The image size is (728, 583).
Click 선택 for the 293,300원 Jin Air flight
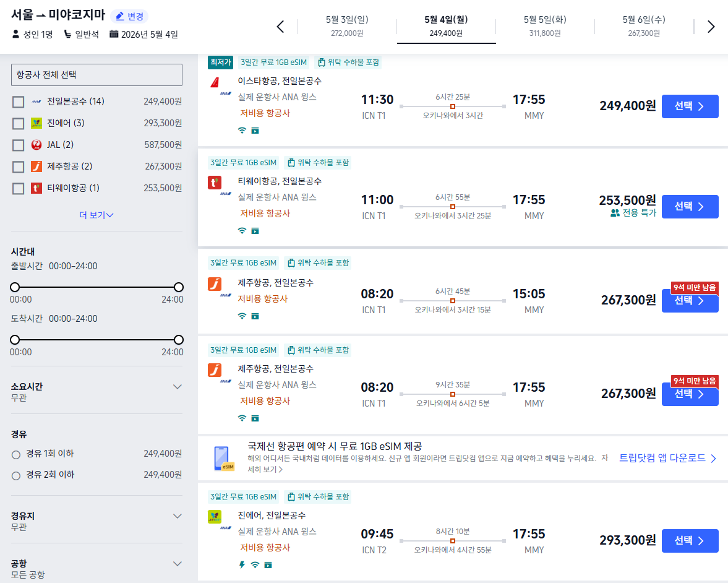(690, 541)
